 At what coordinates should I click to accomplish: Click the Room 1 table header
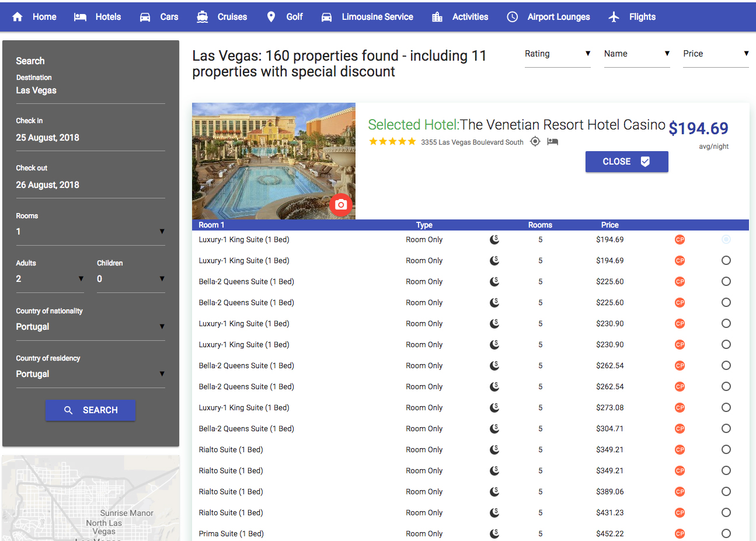pyautogui.click(x=211, y=225)
